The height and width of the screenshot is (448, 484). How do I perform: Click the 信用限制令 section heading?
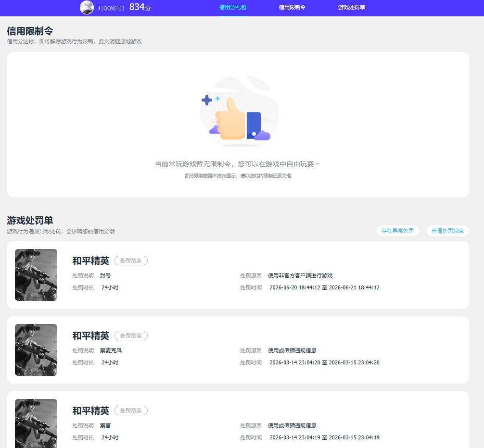tap(30, 31)
